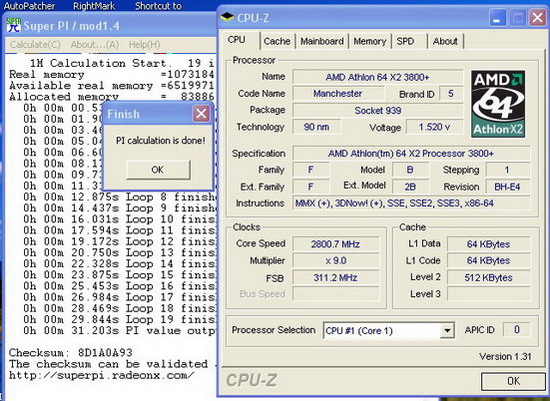Open the Help(H) menu in Super PI

click(x=144, y=45)
